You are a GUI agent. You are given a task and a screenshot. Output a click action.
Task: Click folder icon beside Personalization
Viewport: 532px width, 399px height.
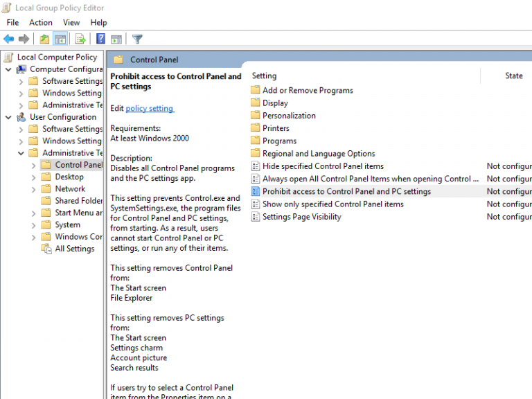tap(256, 116)
